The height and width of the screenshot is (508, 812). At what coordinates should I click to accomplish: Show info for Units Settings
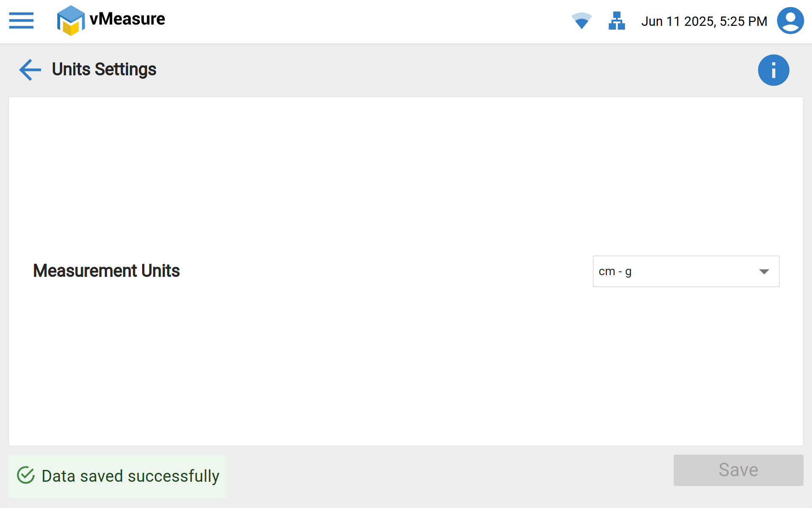(773, 70)
